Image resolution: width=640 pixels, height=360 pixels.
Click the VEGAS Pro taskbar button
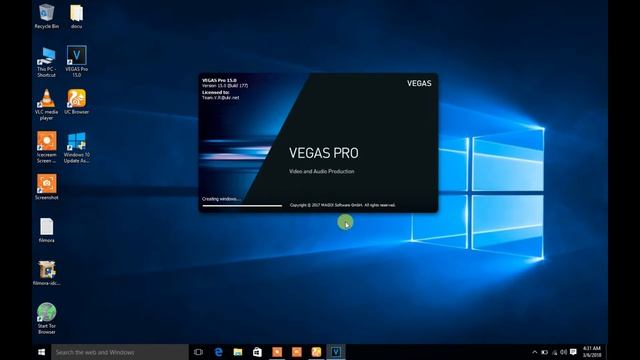pos(336,352)
